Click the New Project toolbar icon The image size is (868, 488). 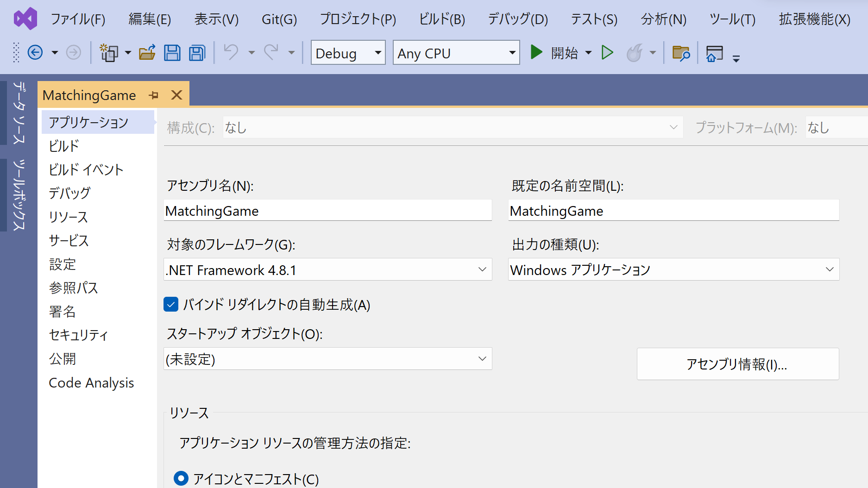[x=109, y=53]
